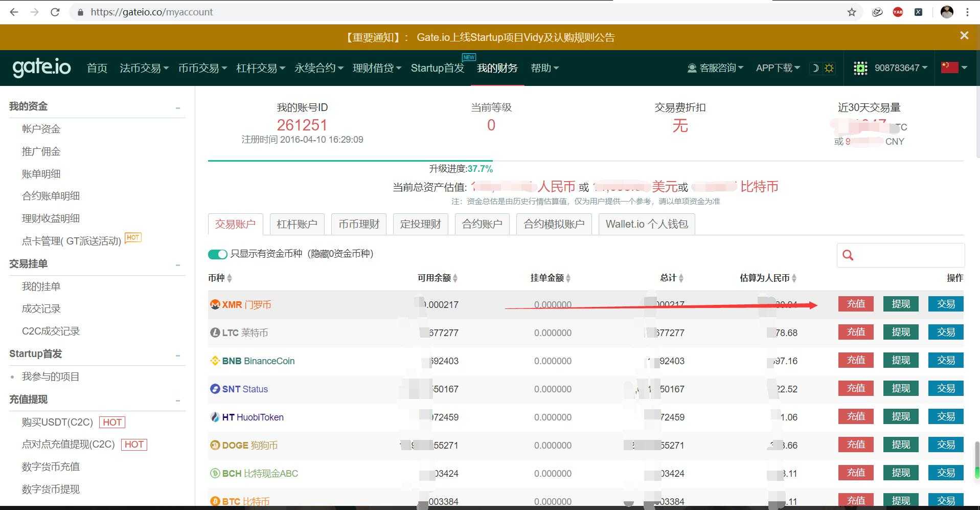980x510 pixels.
Task: Click the search magnifier icon
Action: point(848,255)
